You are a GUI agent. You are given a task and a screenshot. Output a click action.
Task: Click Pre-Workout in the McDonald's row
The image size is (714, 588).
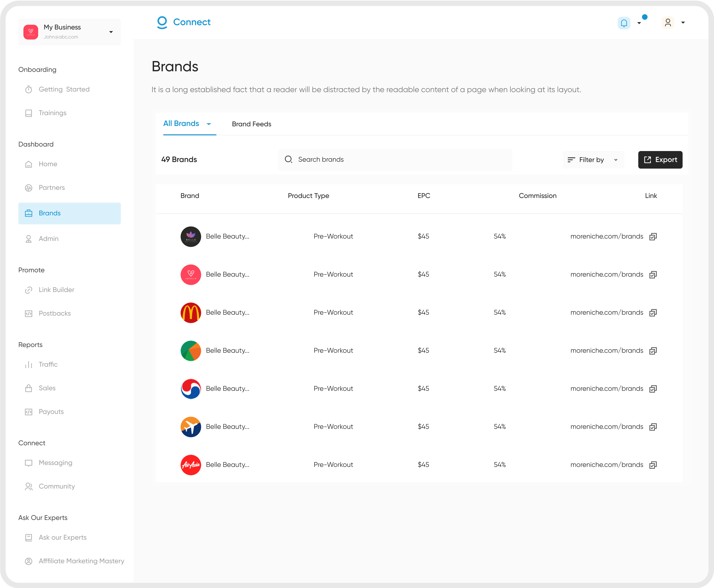coord(333,312)
